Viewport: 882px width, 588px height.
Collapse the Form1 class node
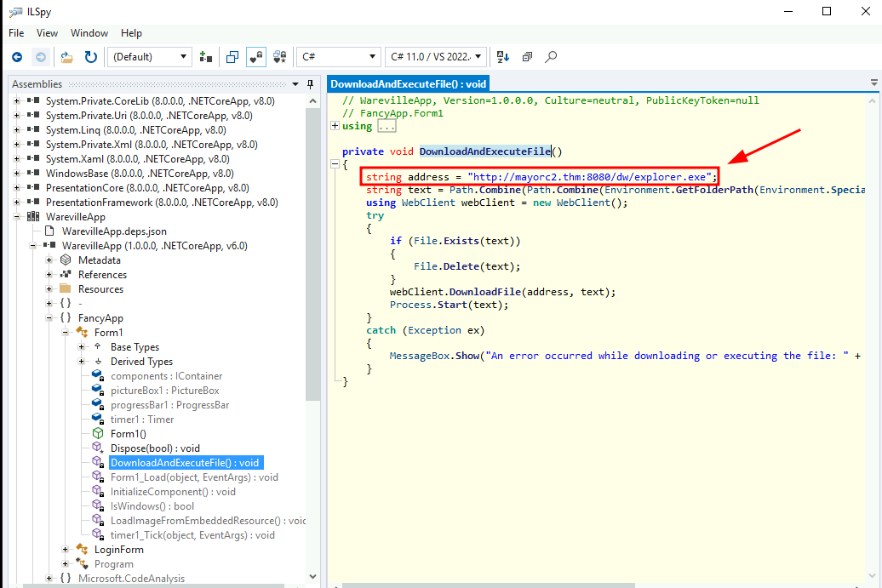66,333
